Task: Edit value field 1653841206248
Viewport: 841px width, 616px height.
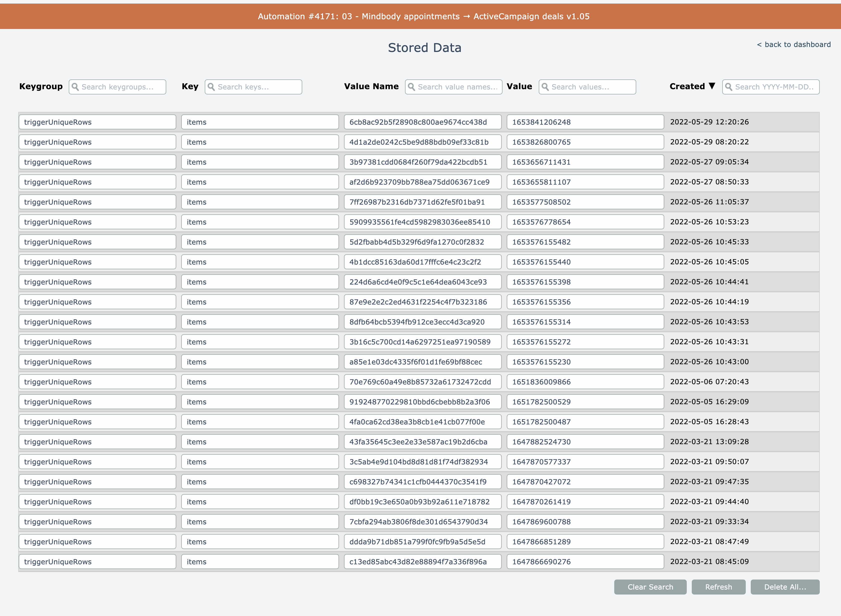Action: coord(585,122)
